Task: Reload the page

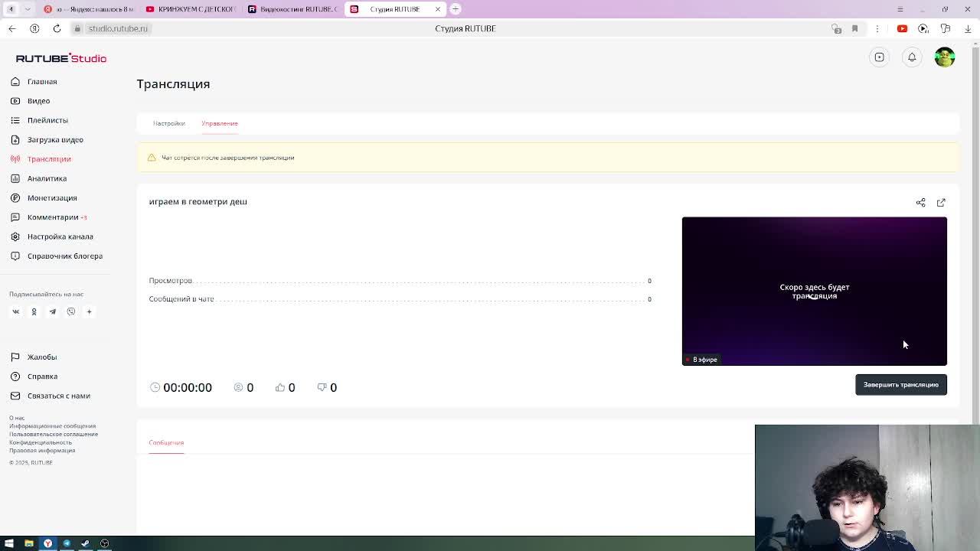Action: (x=57, y=28)
